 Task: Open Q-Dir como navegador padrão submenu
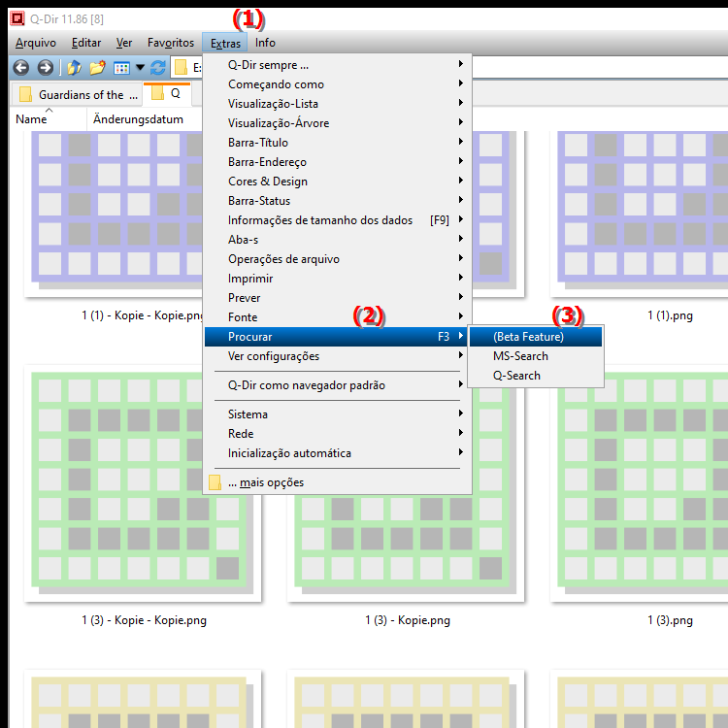pos(338,385)
